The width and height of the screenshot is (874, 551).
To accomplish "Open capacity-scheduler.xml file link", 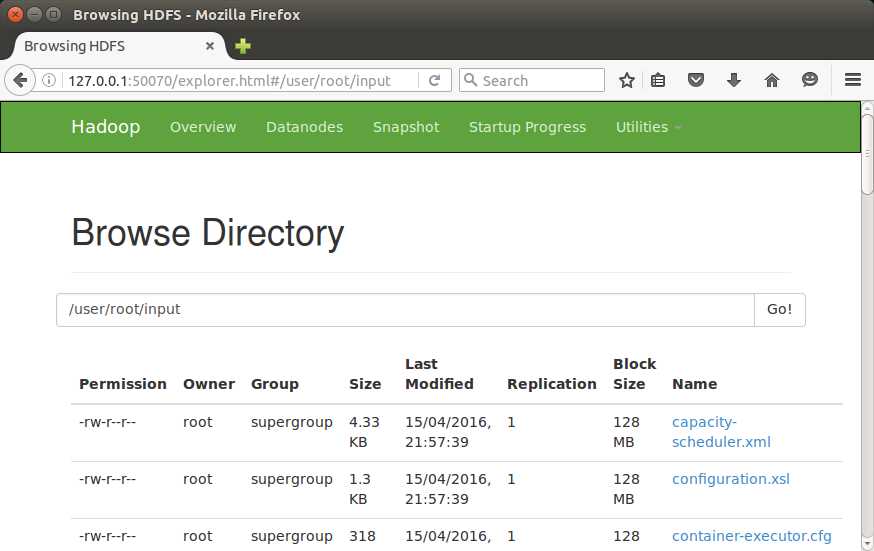I will coord(721,432).
